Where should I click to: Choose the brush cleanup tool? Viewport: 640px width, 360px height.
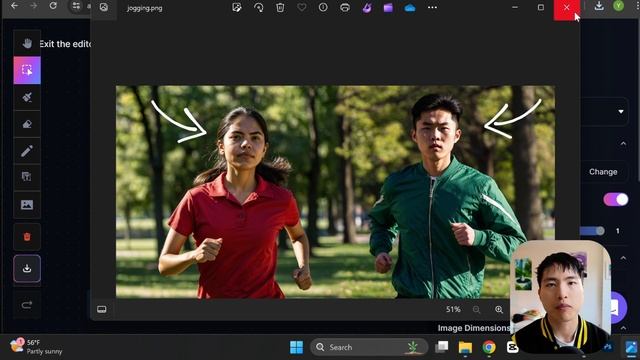coord(27,97)
